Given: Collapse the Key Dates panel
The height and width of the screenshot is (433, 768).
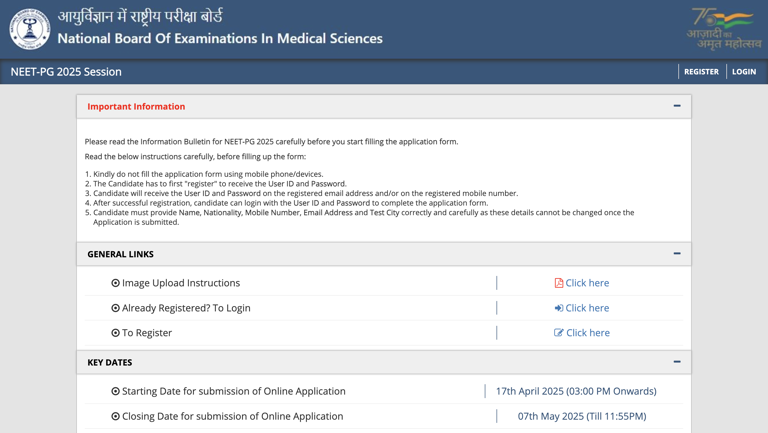Looking at the screenshot, I should tap(677, 362).
